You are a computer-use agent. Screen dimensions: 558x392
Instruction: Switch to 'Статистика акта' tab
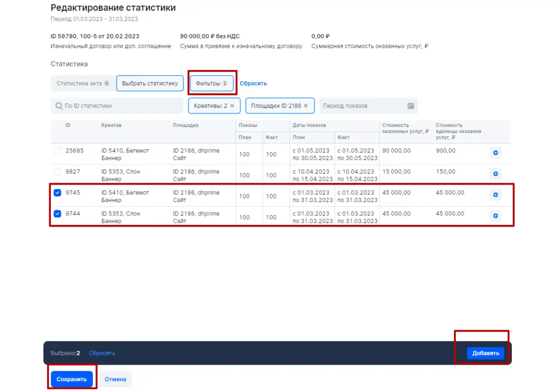(x=82, y=83)
